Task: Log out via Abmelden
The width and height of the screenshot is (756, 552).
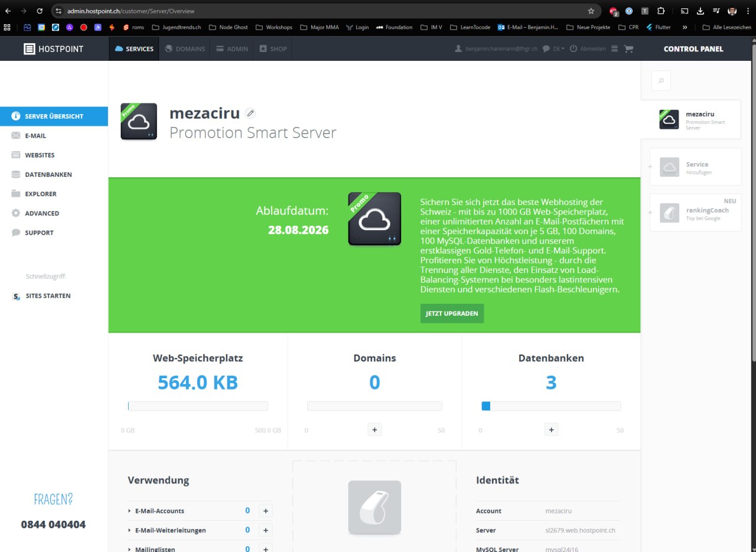Action: click(x=588, y=49)
